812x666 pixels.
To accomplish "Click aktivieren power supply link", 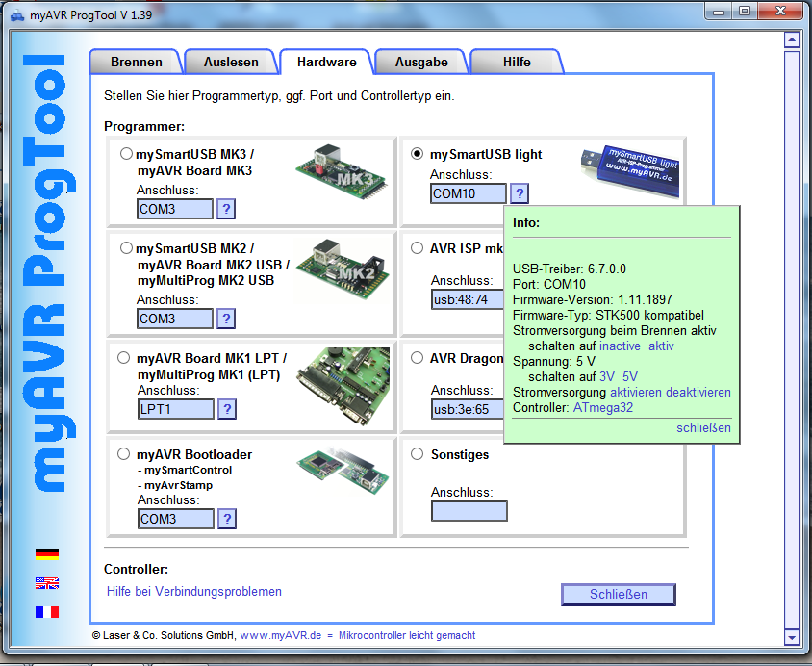I will click(x=636, y=392).
